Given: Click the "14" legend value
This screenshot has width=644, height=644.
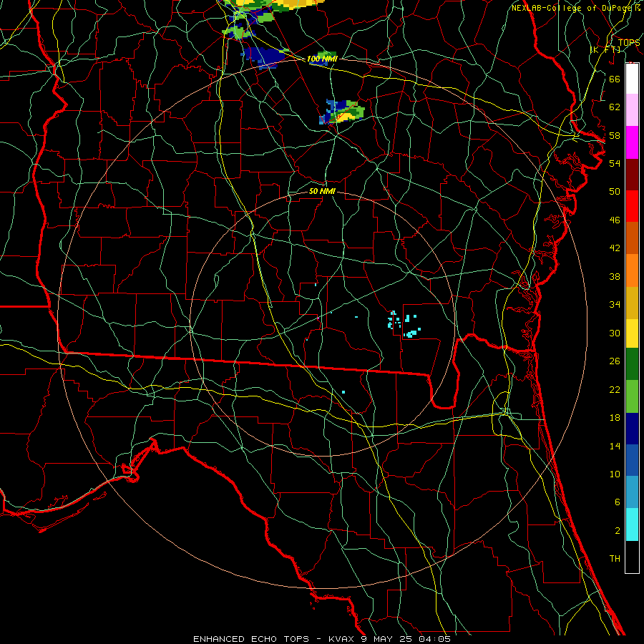Looking at the screenshot, I should [x=615, y=446].
